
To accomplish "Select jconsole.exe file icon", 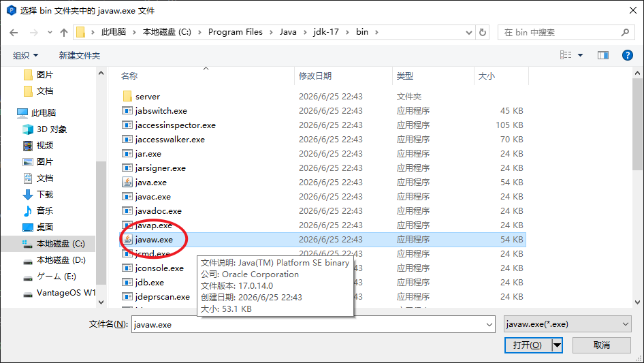I will click(x=127, y=268).
